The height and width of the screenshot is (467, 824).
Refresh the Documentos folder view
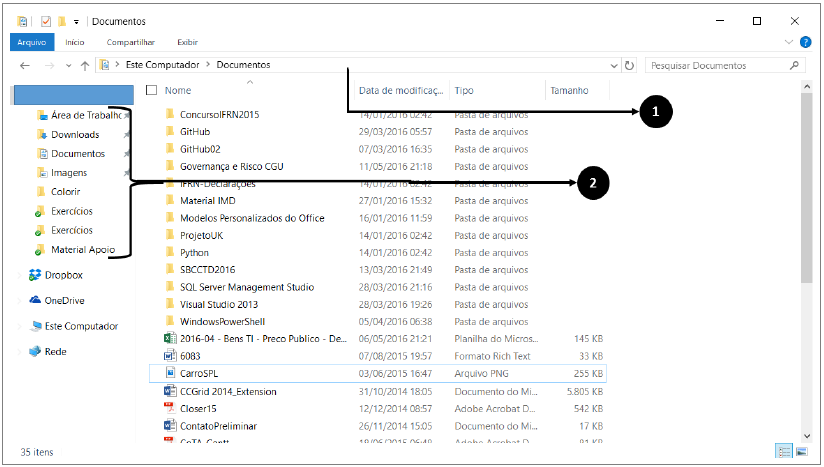click(x=629, y=65)
